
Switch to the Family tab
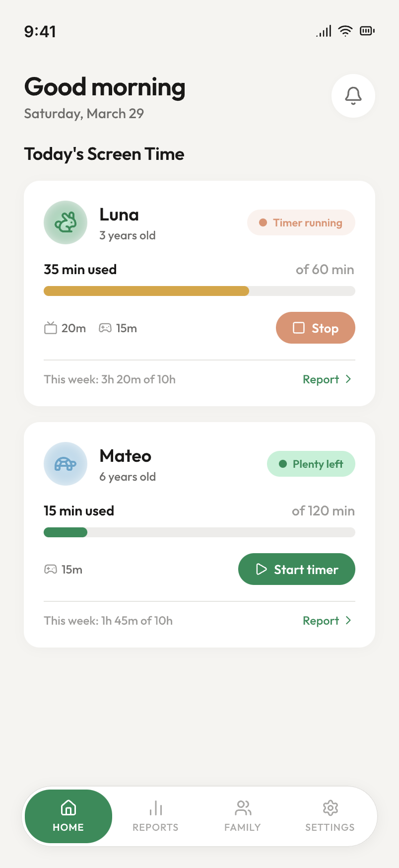[x=242, y=816]
